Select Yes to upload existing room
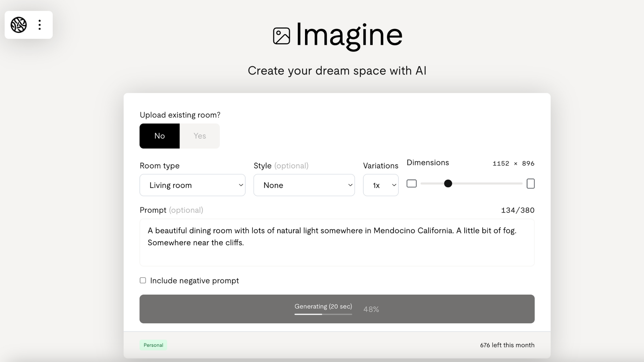Screen dimensions: 644x362 click(x=200, y=136)
